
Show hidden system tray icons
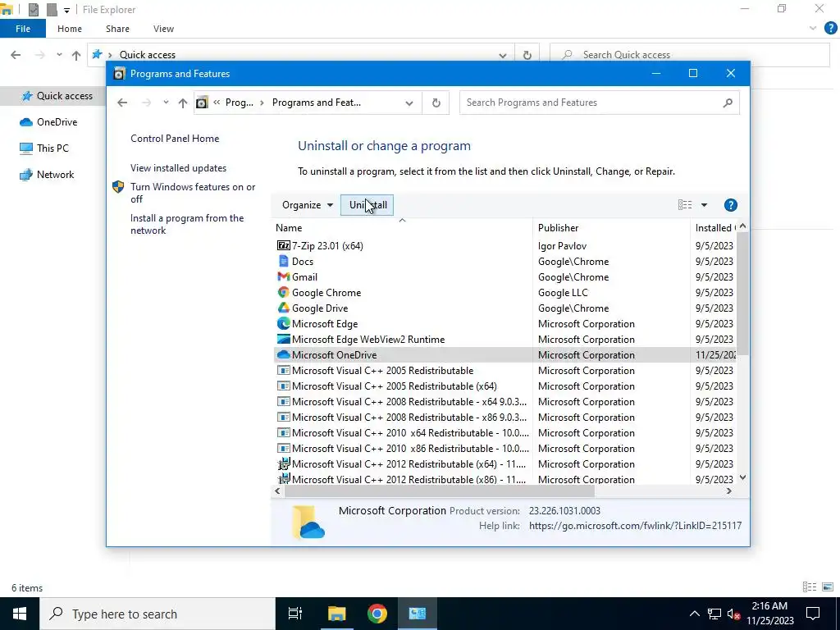[x=694, y=614]
